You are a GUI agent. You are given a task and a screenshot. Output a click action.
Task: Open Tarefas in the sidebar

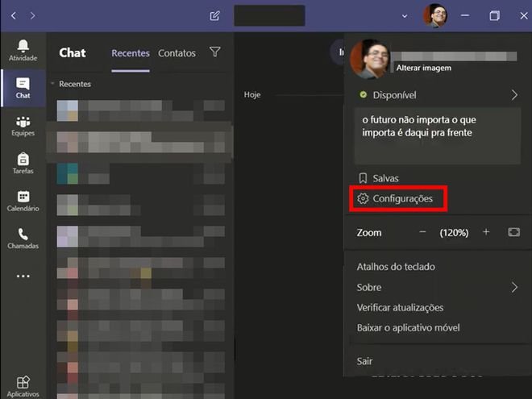point(23,163)
